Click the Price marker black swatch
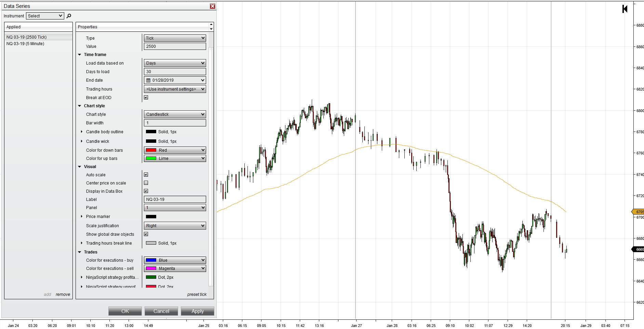This screenshot has height=329, width=644. point(151,217)
